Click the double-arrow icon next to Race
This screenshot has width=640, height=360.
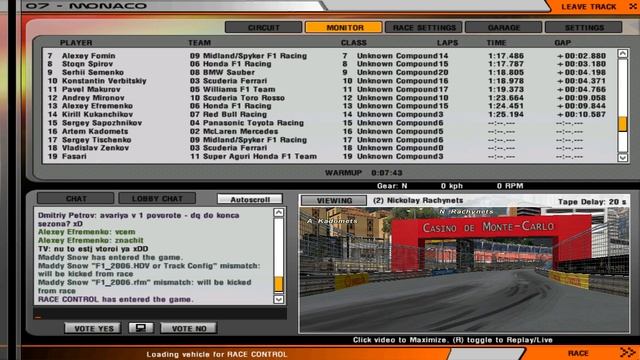pos(627,352)
